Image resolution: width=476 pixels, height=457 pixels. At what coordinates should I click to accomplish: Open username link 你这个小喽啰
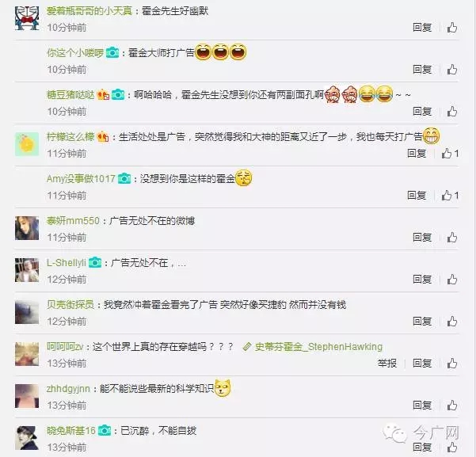tap(75, 53)
